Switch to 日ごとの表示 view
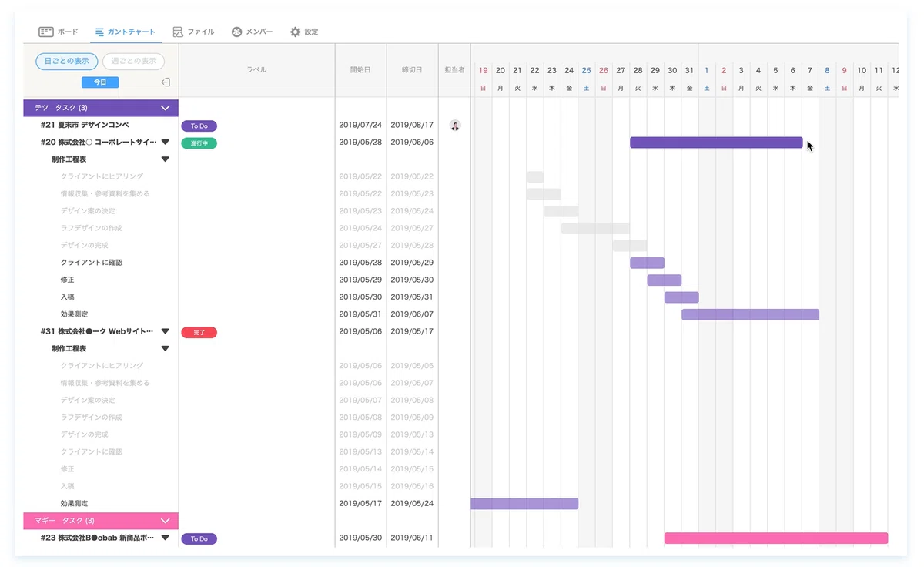Viewport: 924px width, 567px height. tap(67, 61)
